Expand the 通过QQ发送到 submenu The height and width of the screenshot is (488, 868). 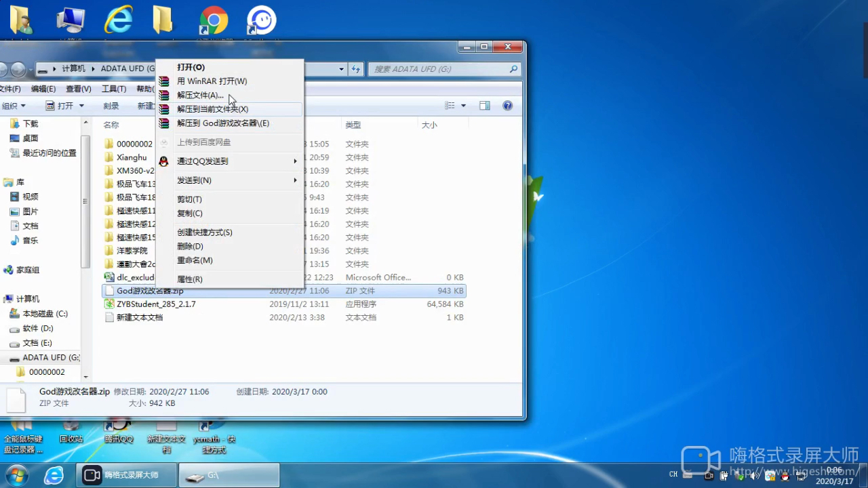pyautogui.click(x=230, y=161)
